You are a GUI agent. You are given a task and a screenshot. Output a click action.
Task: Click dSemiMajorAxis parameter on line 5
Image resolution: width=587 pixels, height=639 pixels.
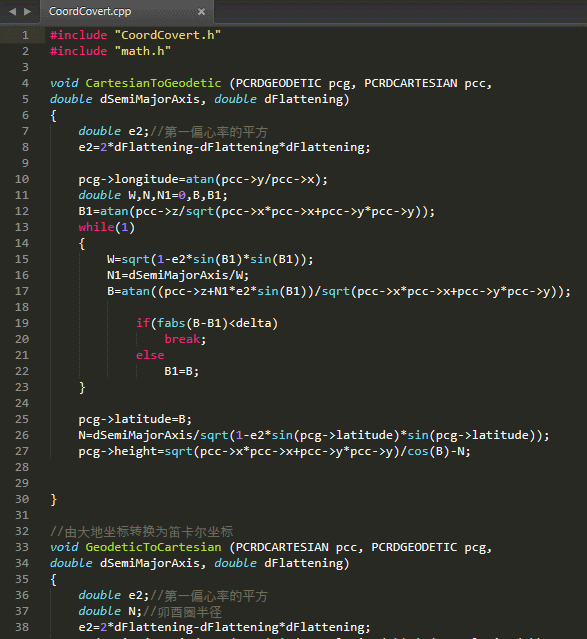[x=150, y=99]
